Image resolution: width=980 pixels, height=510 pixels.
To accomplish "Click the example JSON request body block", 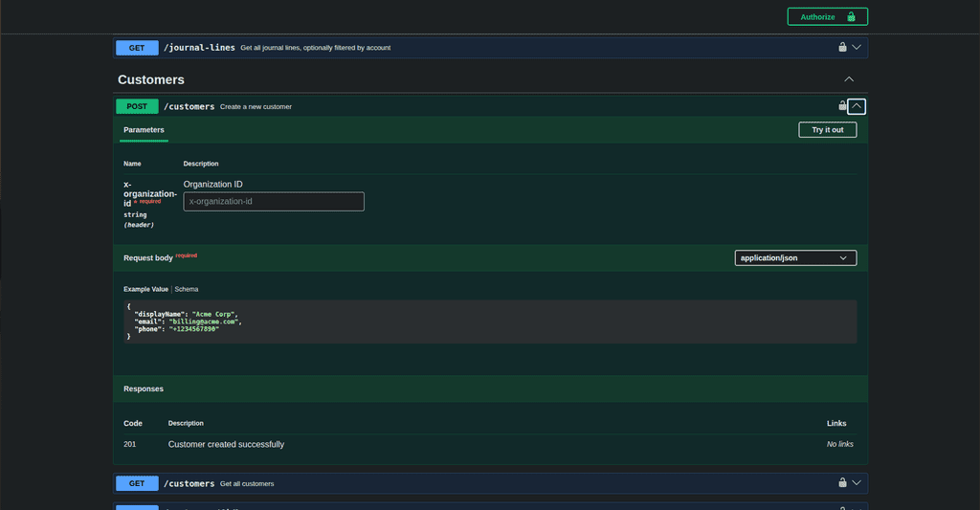I will point(490,322).
